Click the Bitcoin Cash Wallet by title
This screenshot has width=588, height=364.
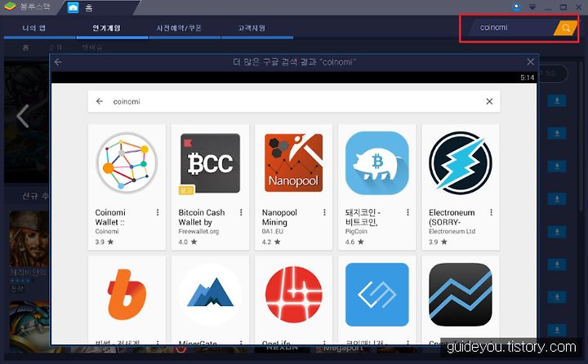tap(202, 217)
